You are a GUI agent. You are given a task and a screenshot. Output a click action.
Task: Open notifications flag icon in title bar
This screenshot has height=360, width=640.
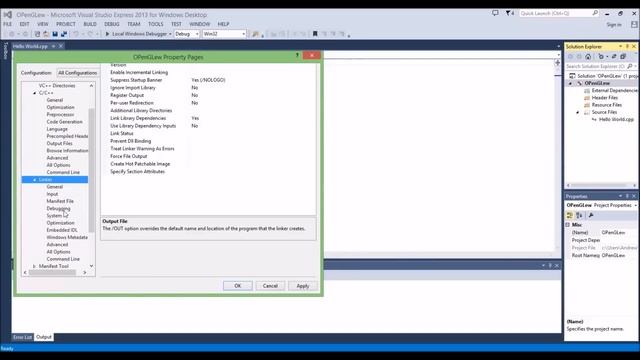click(x=509, y=13)
